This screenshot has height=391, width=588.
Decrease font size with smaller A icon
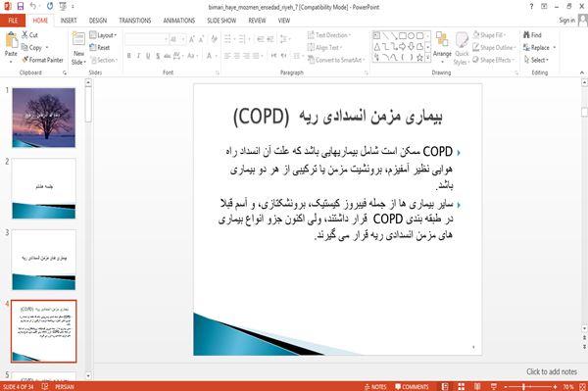click(x=202, y=39)
